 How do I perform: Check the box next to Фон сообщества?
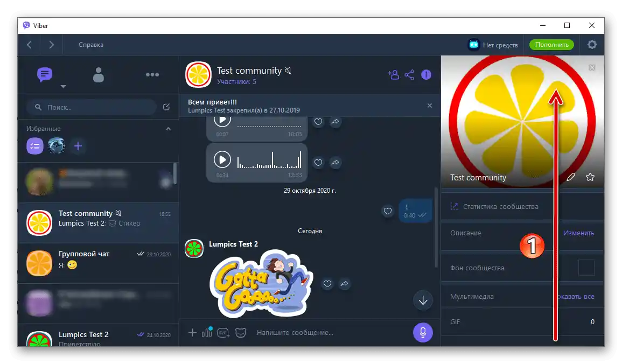click(586, 268)
